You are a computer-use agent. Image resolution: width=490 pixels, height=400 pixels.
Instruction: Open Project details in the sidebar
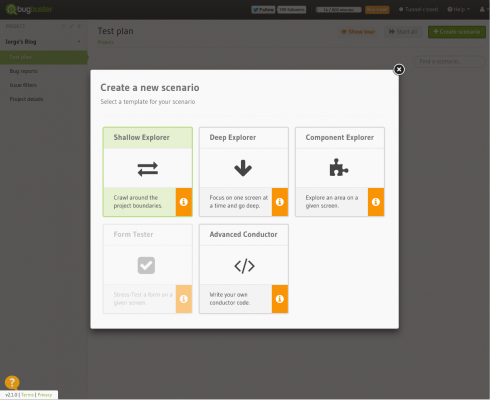26,99
